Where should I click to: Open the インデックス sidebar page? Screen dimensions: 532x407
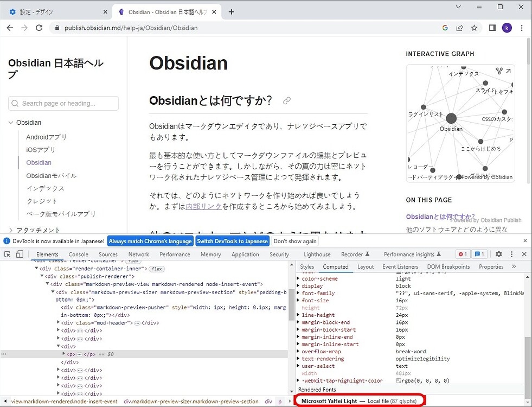click(x=45, y=188)
